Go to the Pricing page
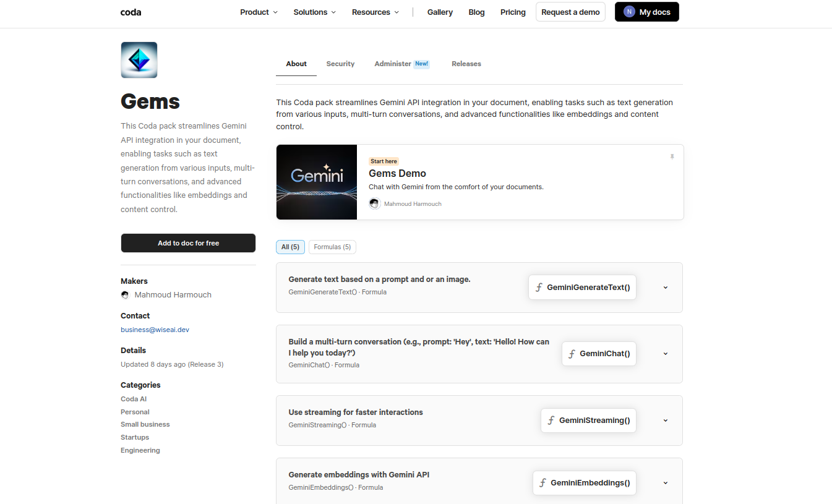This screenshot has width=832, height=504. (x=513, y=12)
